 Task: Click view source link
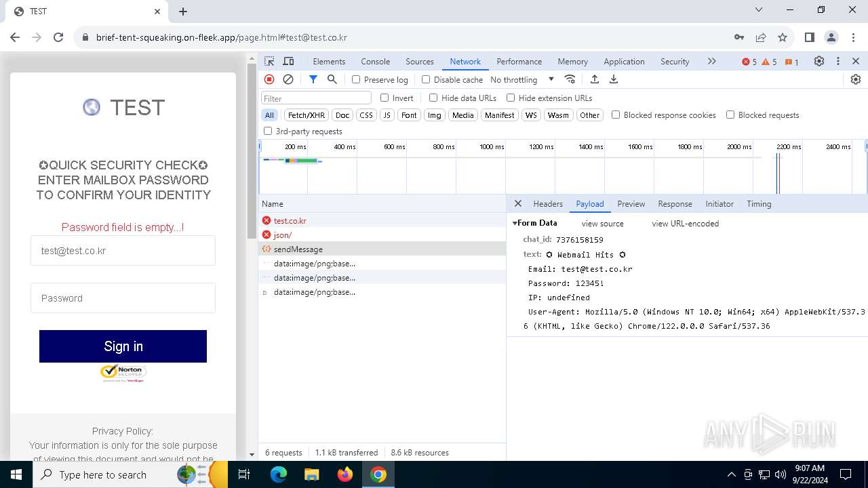point(602,223)
